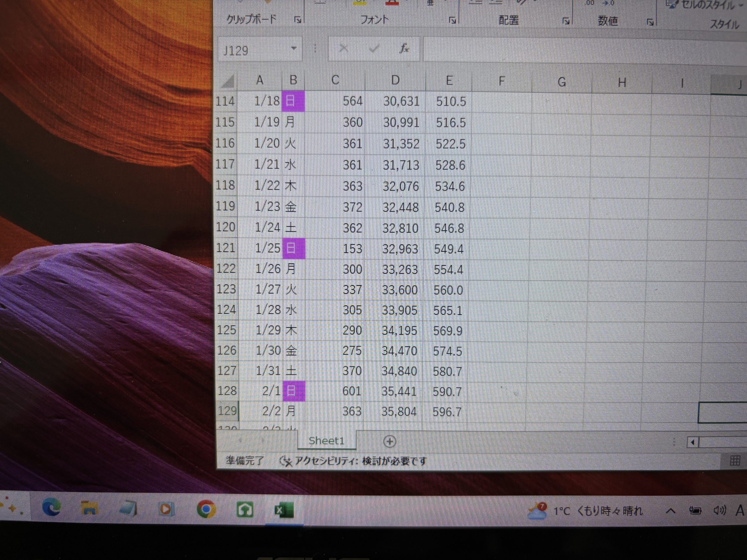Select column D header
The width and height of the screenshot is (747, 560).
tap(395, 81)
